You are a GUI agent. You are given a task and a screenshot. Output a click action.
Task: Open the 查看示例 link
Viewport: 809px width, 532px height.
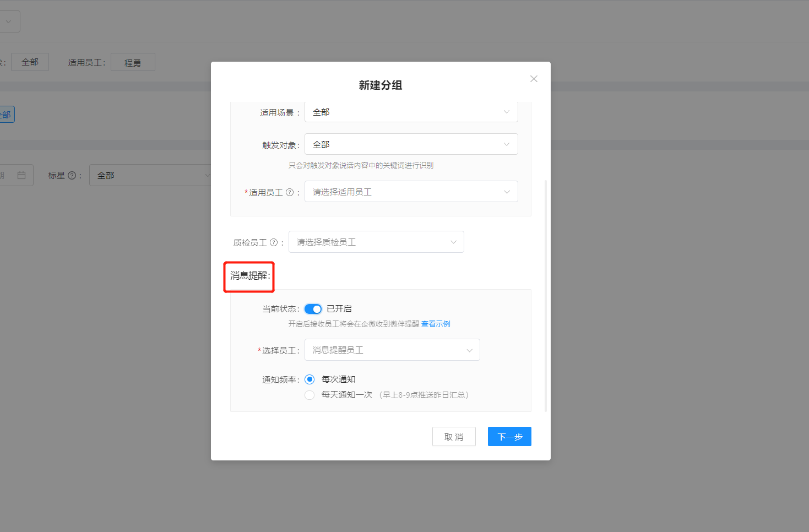click(x=436, y=324)
